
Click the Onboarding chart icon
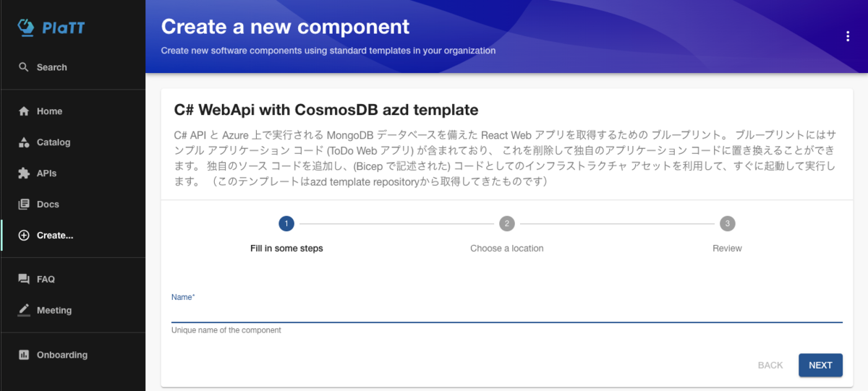pyautogui.click(x=24, y=355)
